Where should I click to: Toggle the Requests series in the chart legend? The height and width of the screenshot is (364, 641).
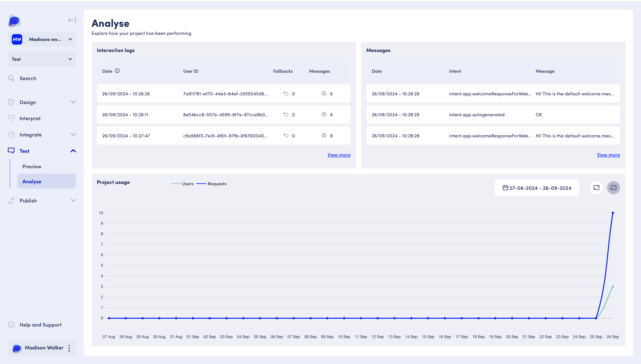(x=211, y=184)
